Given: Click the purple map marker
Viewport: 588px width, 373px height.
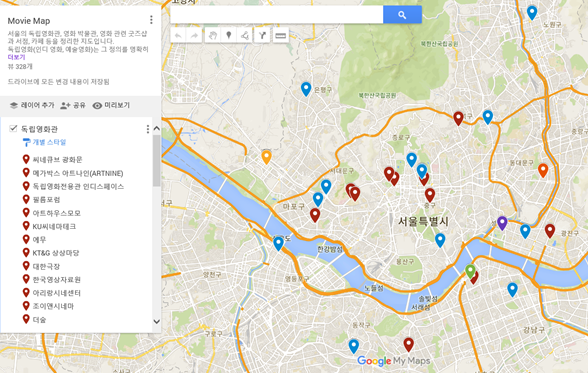Looking at the screenshot, I should pyautogui.click(x=502, y=223).
